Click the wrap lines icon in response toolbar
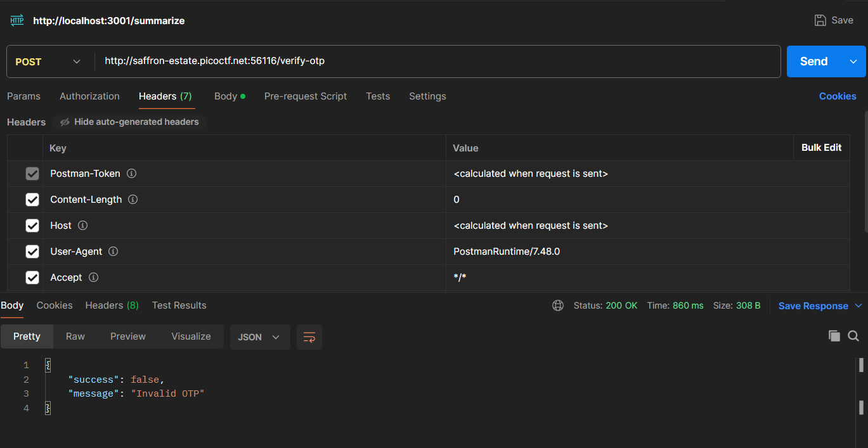This screenshot has height=448, width=868. click(x=309, y=337)
